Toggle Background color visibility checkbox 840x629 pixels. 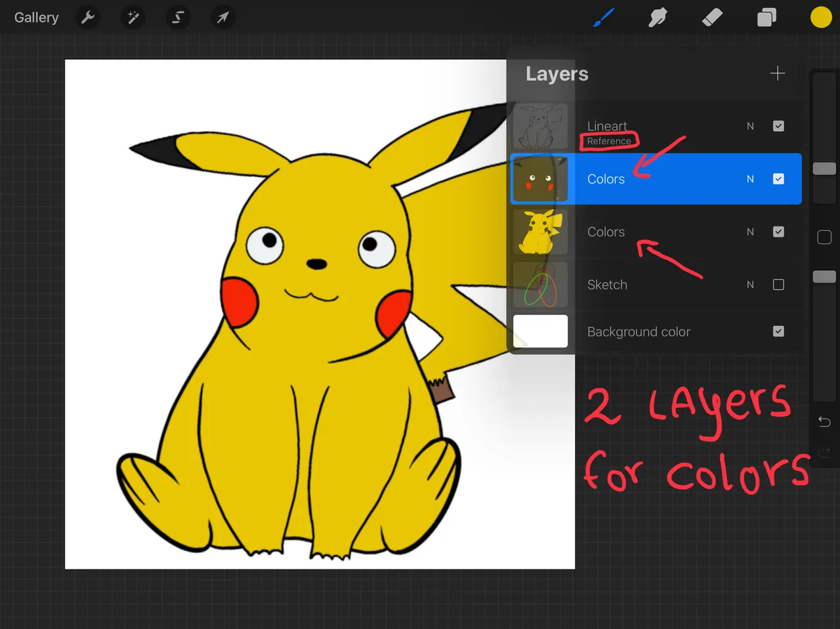(778, 331)
